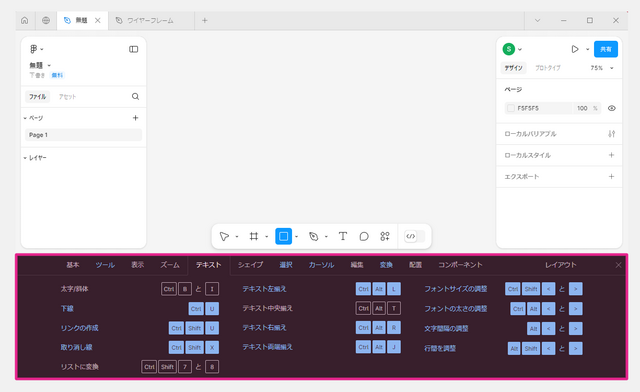
Task: Toggle Dev Mode switch in toolbar
Action: click(x=414, y=236)
